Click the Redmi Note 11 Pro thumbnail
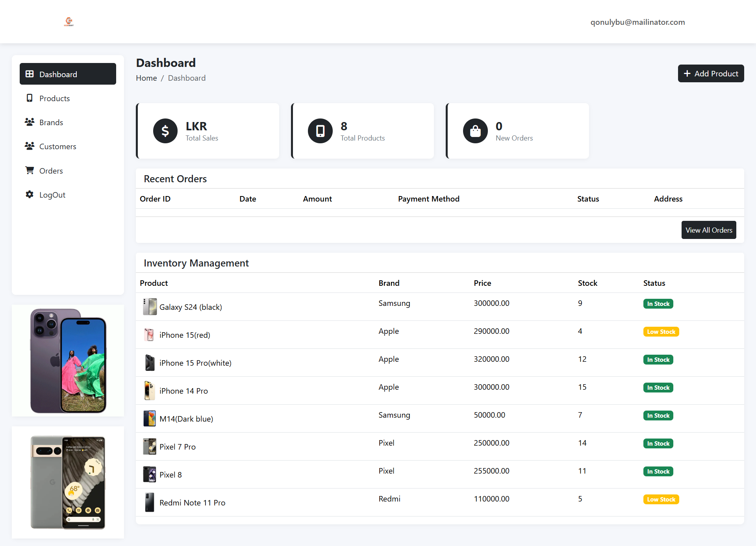Image resolution: width=756 pixels, height=546 pixels. click(150, 502)
